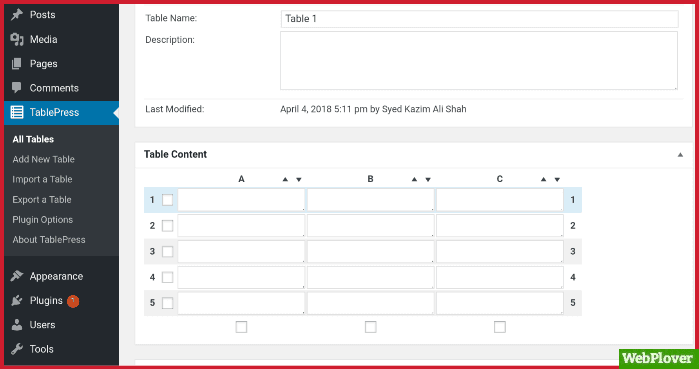The height and width of the screenshot is (369, 699).
Task: Check the row 2 selection checkbox
Action: point(168,226)
